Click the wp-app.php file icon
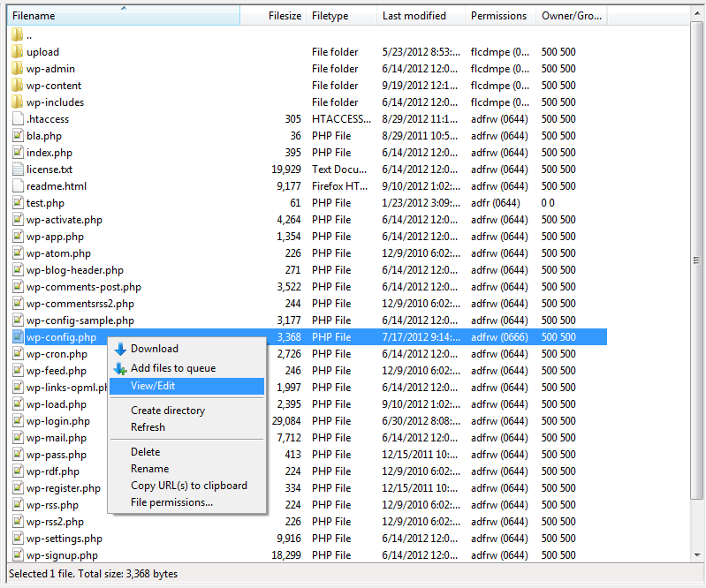 pos(18,237)
